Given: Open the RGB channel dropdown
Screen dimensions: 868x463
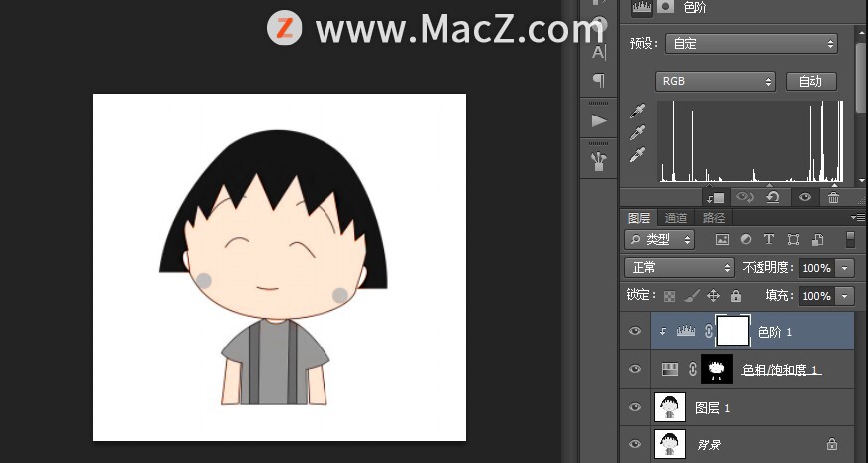Looking at the screenshot, I should (716, 81).
